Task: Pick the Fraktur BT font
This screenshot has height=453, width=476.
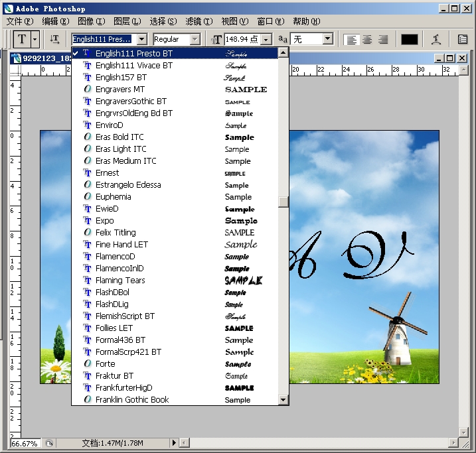Action: (175, 375)
